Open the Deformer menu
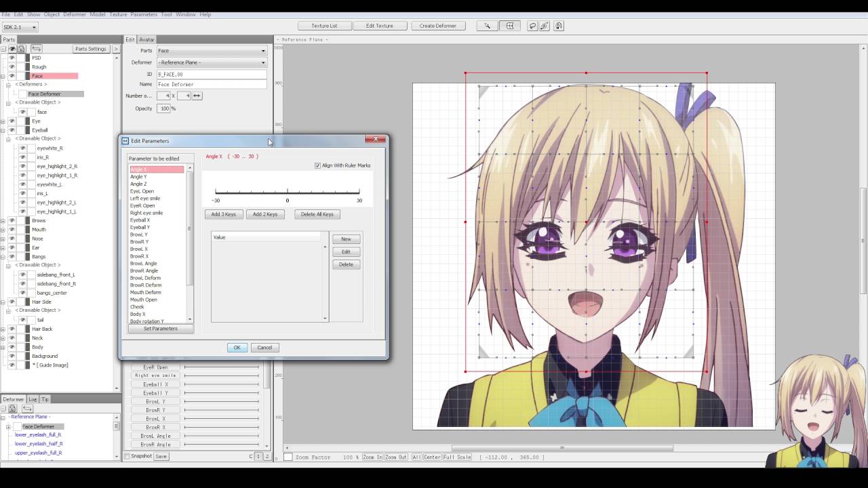The width and height of the screenshot is (868, 488). (75, 14)
